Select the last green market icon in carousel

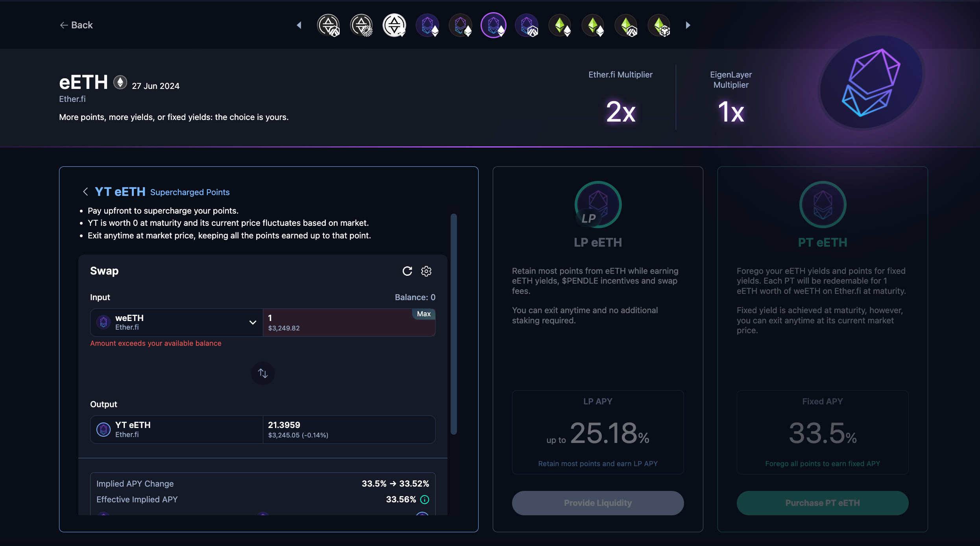point(659,25)
